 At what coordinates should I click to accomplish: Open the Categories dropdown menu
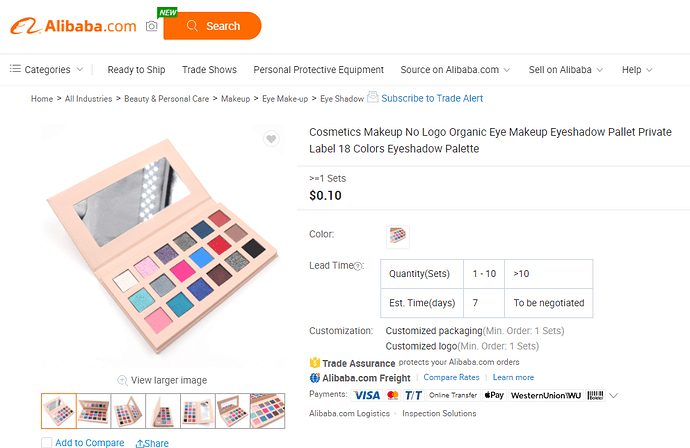(x=47, y=70)
